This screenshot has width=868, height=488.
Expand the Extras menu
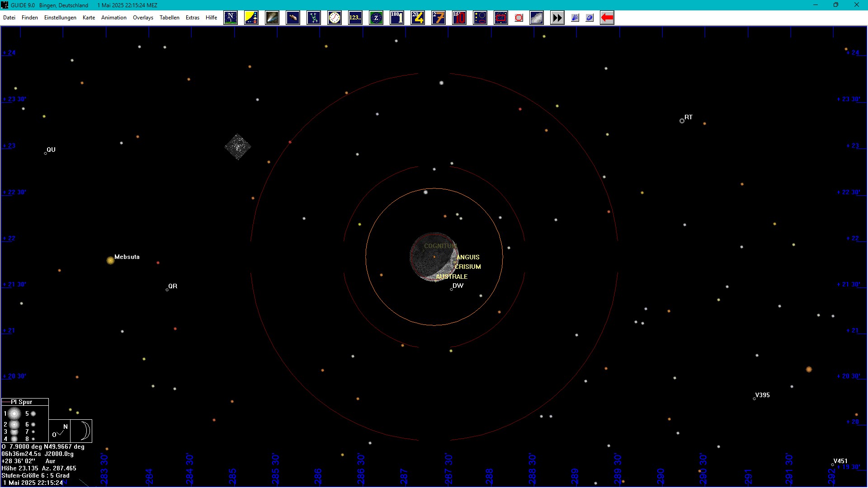193,18
